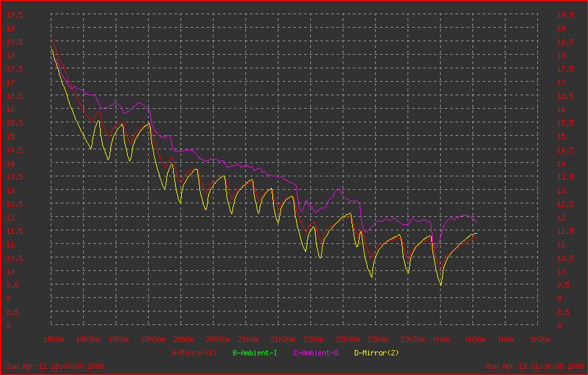The width and height of the screenshot is (588, 375).
Task: Select the end timestamp Mon Apr 13 01:30:08 2009
Action: (x=535, y=366)
